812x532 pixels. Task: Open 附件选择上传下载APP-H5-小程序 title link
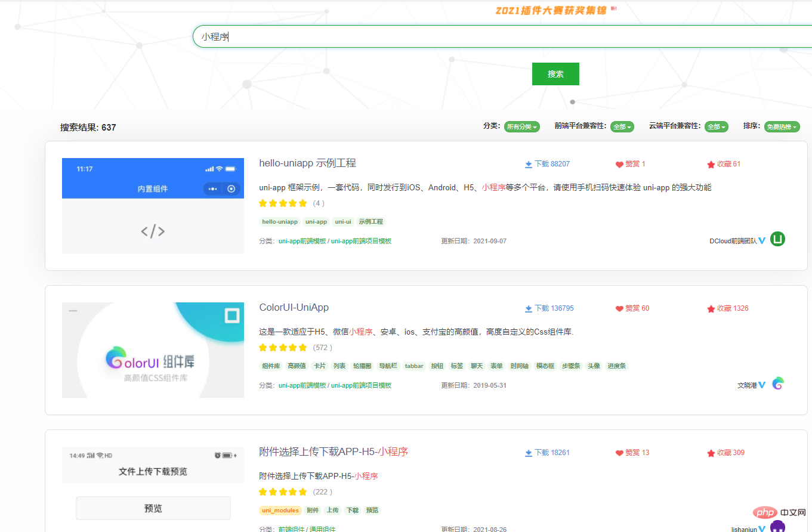(x=334, y=452)
